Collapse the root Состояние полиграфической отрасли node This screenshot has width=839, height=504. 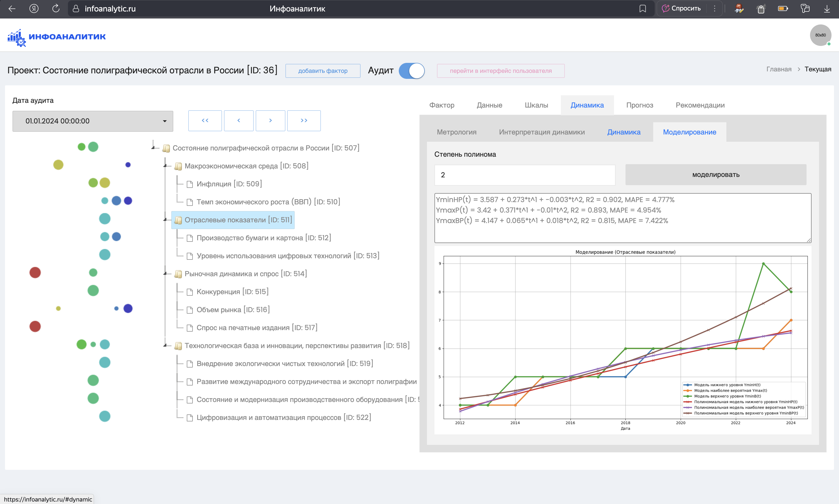(x=153, y=147)
